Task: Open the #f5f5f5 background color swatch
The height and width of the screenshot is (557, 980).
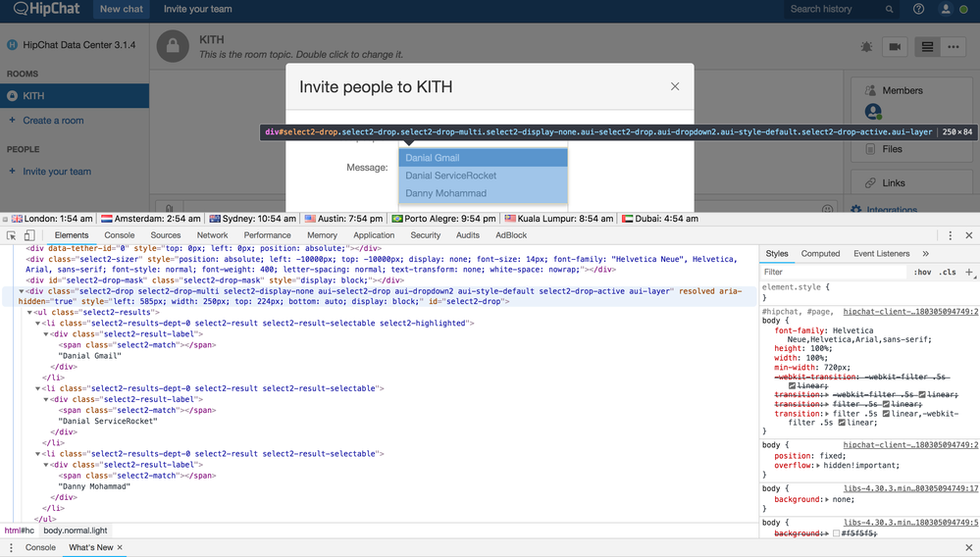Action: click(836, 533)
